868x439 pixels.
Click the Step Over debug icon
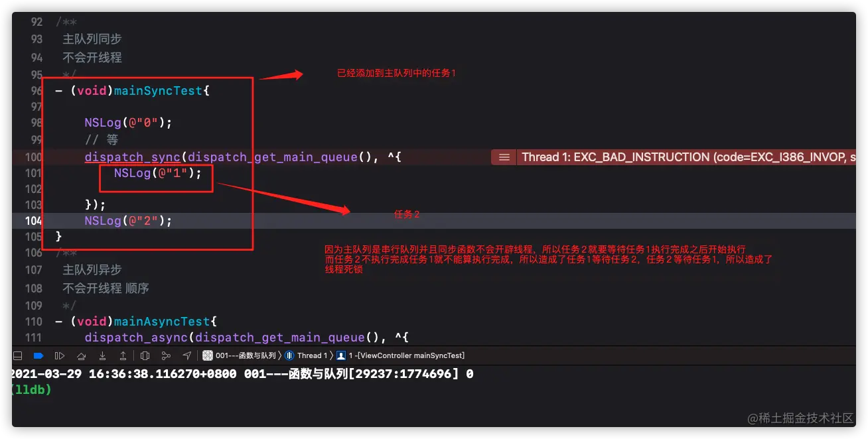pos(81,355)
